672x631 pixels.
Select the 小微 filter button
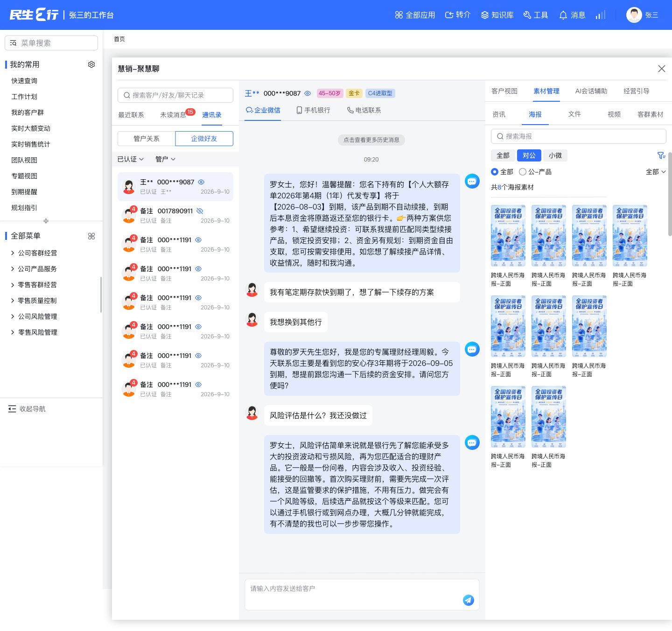click(x=555, y=155)
